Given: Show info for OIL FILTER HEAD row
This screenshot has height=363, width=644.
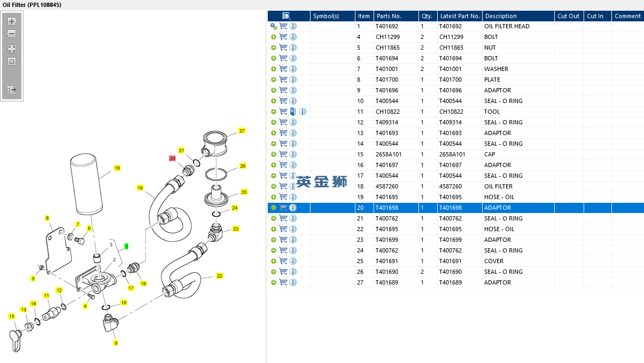Looking at the screenshot, I should pyautogui.click(x=293, y=26).
